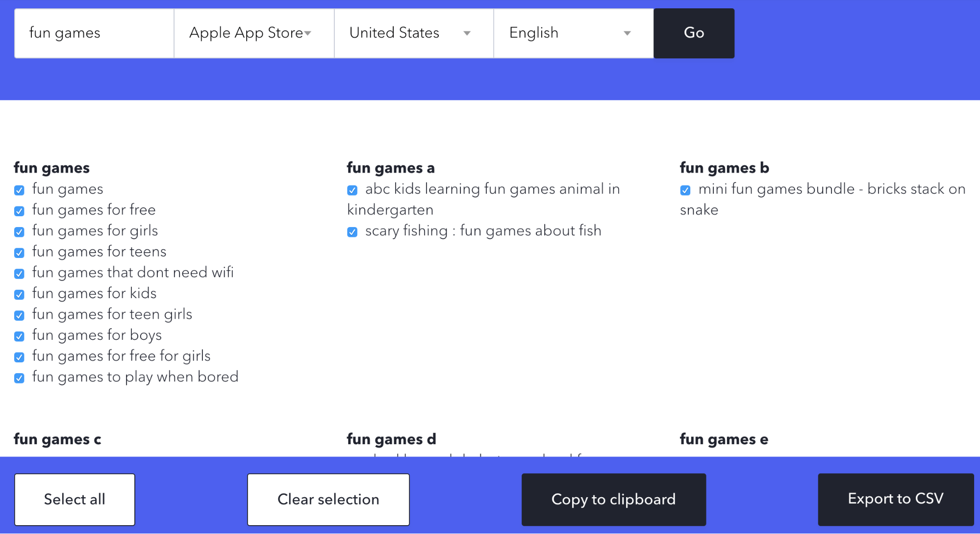Uncheck "scary fishing : fun games about fish"
The image size is (980, 534).
pos(352,232)
